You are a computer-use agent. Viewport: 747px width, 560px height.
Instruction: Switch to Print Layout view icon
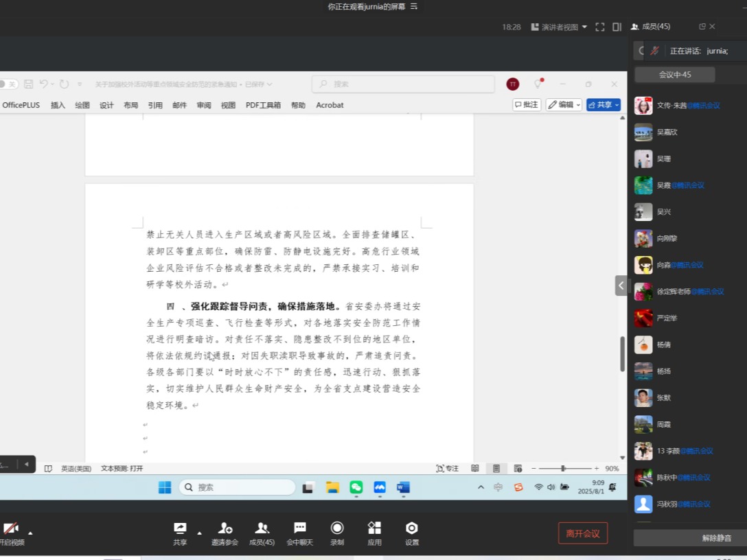tap(496, 469)
